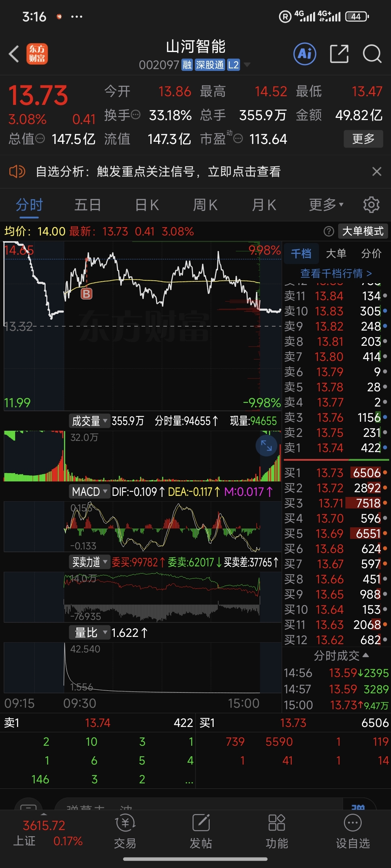Tap the speaker icon of the alert banner
This screenshot has width=391, height=868.
[x=17, y=171]
